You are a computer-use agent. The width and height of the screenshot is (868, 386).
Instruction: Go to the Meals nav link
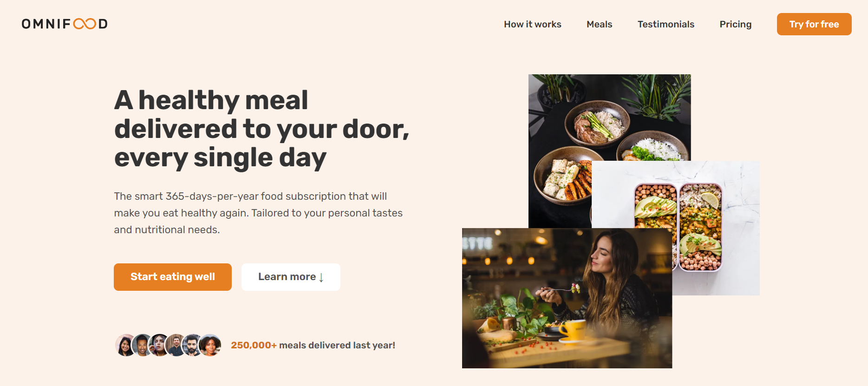[600, 24]
